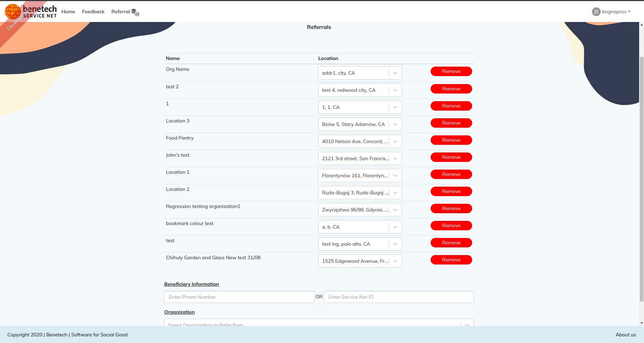Screen dimensions: 644x343
Task: Remove the Org Name referral
Action: (451, 71)
